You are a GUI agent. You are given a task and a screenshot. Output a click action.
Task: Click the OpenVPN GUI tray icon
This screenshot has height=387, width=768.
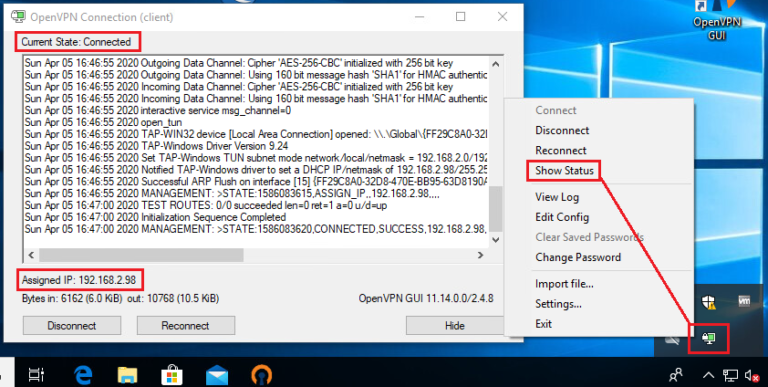pyautogui.click(x=709, y=338)
